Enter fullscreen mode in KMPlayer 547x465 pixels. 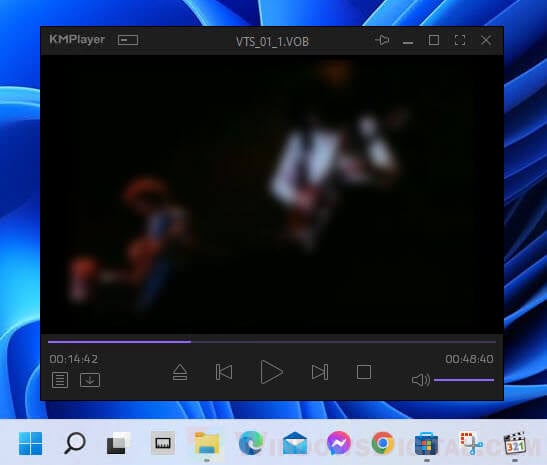coord(460,40)
